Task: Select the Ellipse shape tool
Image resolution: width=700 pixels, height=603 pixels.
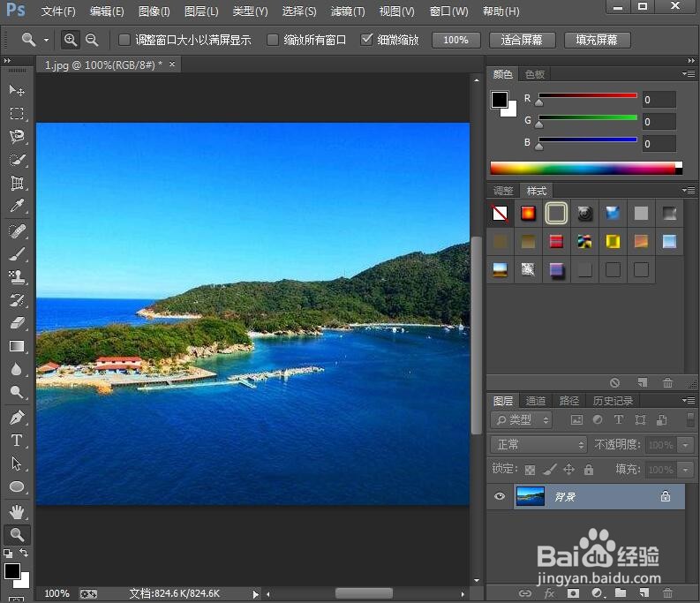Action: click(17, 486)
